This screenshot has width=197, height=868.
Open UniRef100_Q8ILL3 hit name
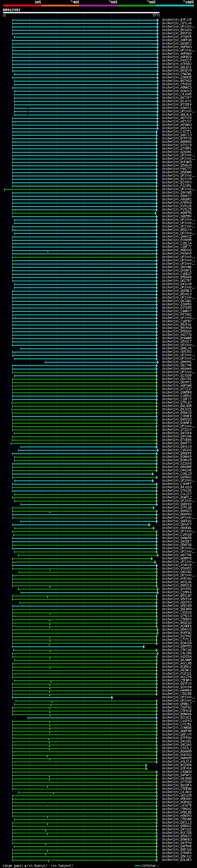pos(177,822)
